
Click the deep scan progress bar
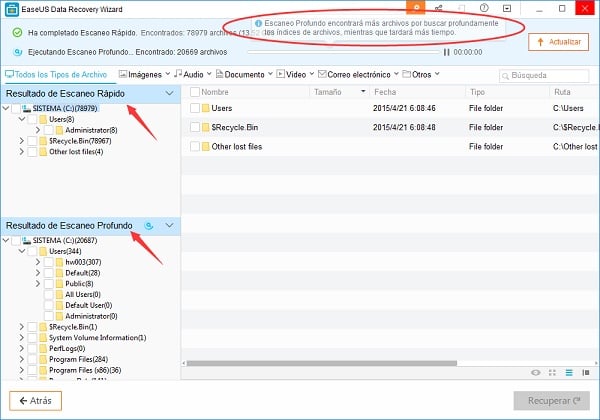click(x=344, y=52)
